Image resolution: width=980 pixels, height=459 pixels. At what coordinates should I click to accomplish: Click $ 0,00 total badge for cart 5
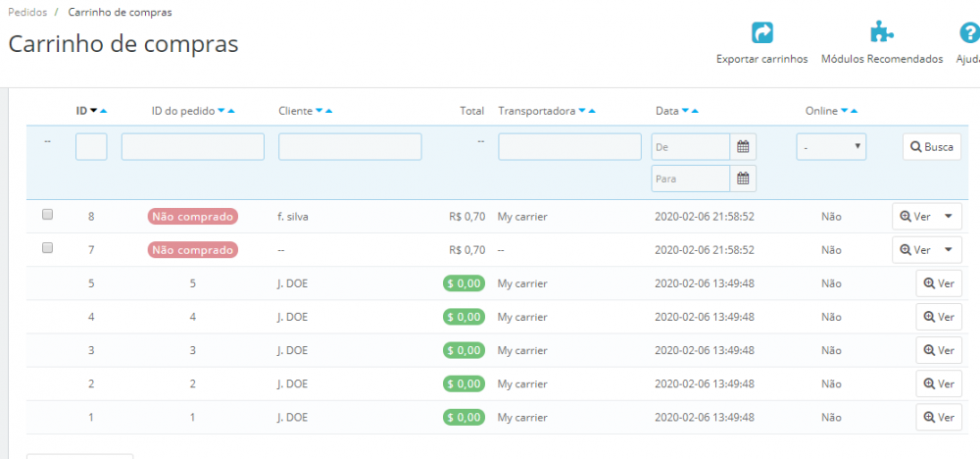[464, 283]
